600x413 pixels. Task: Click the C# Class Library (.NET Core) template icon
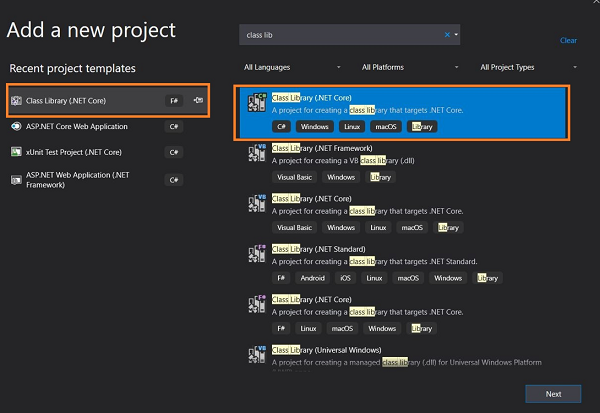click(x=257, y=103)
